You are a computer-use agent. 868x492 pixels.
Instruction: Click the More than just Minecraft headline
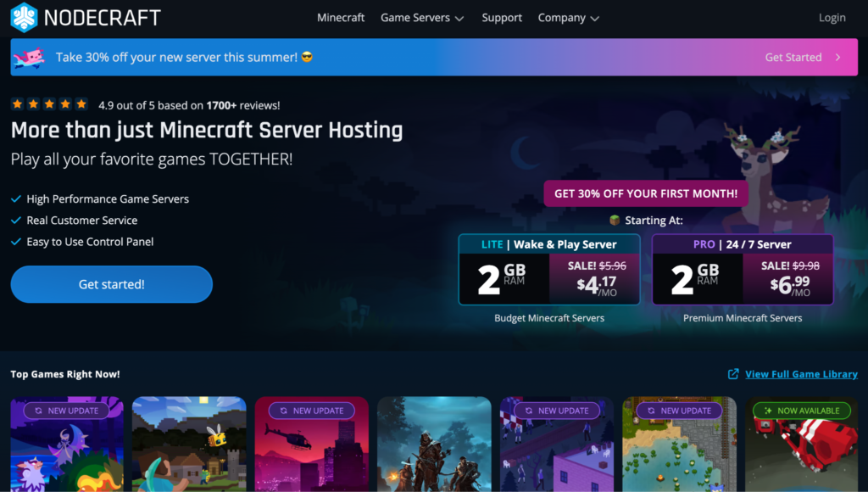tap(207, 130)
